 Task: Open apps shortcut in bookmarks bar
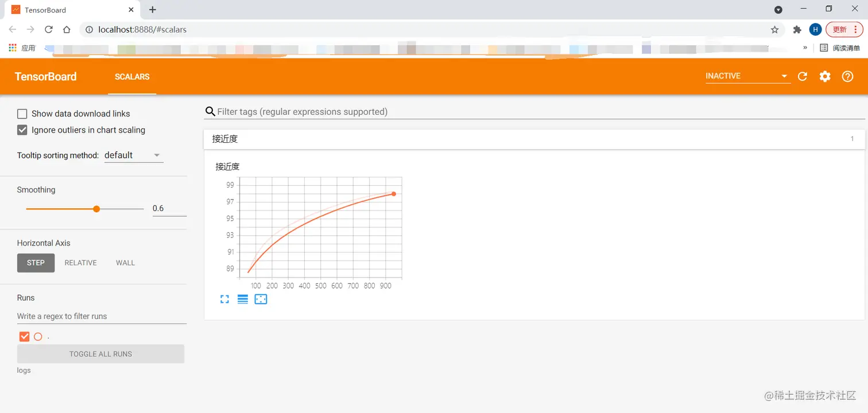(22, 48)
